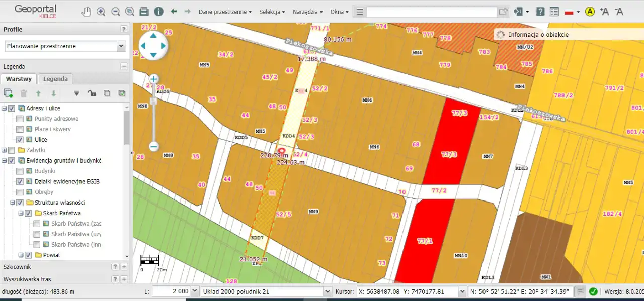
Task: Expand the Szkicownik panel
Action: click(x=124, y=267)
